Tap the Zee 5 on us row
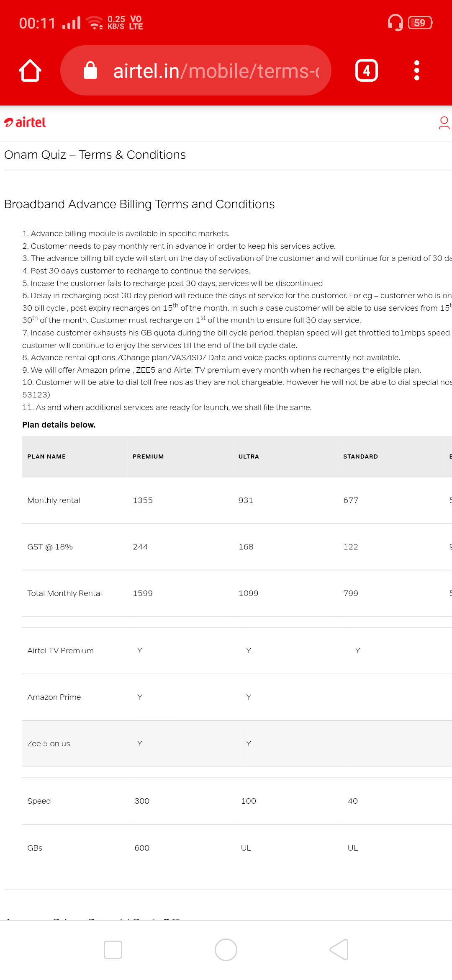The width and height of the screenshot is (452, 980). click(x=49, y=744)
